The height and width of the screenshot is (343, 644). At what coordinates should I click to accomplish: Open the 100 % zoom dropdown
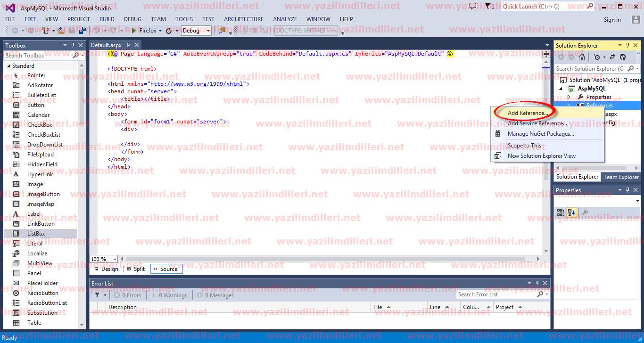115,259
